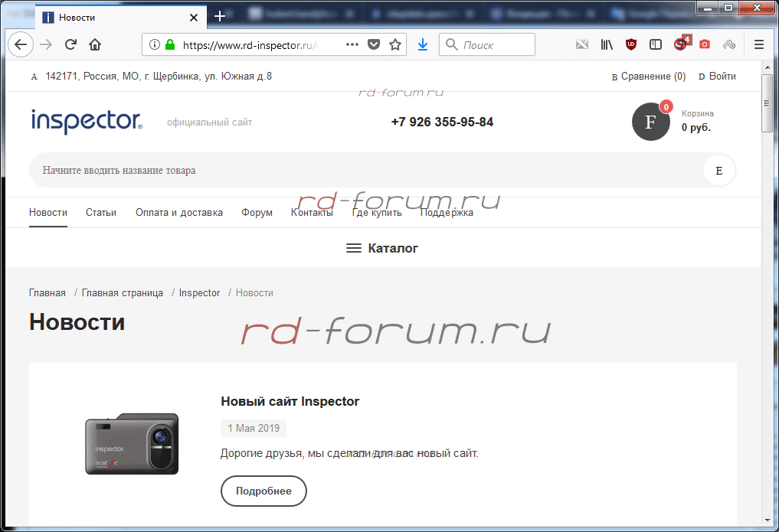Screen dimensions: 779x532
Task: Reload the current page
Action: [70, 44]
